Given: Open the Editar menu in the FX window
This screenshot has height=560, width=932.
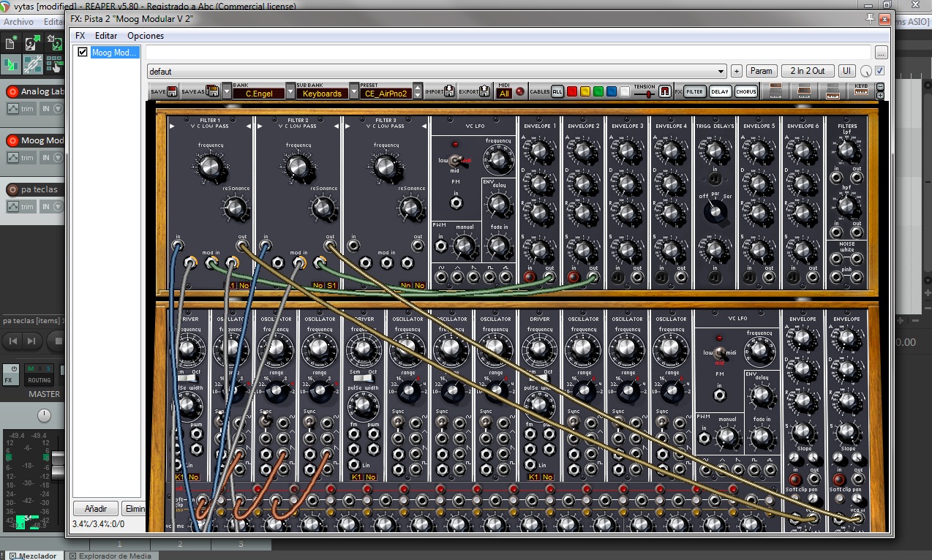Looking at the screenshot, I should [x=106, y=36].
